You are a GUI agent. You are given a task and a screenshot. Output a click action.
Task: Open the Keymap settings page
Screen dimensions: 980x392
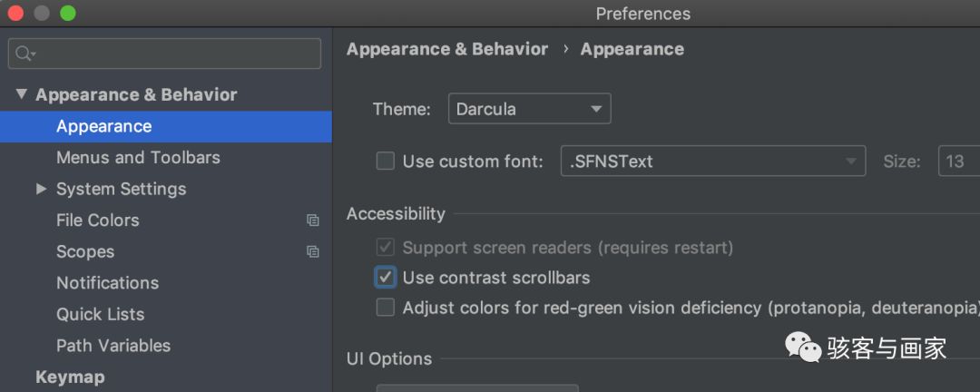(x=70, y=377)
